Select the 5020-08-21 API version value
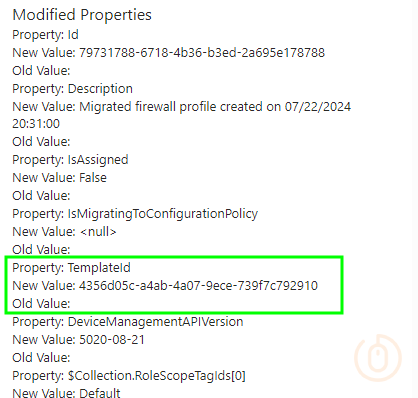 point(112,340)
